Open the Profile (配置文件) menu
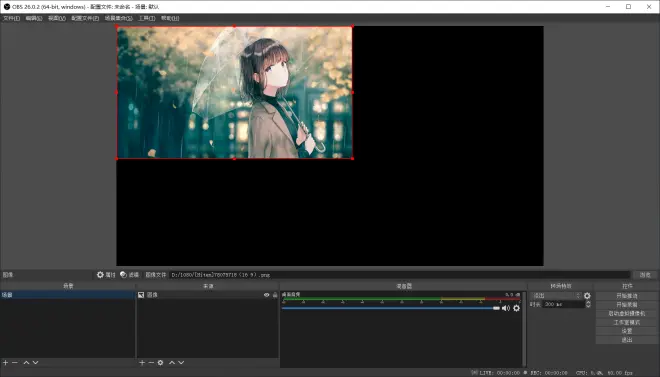 coord(85,18)
